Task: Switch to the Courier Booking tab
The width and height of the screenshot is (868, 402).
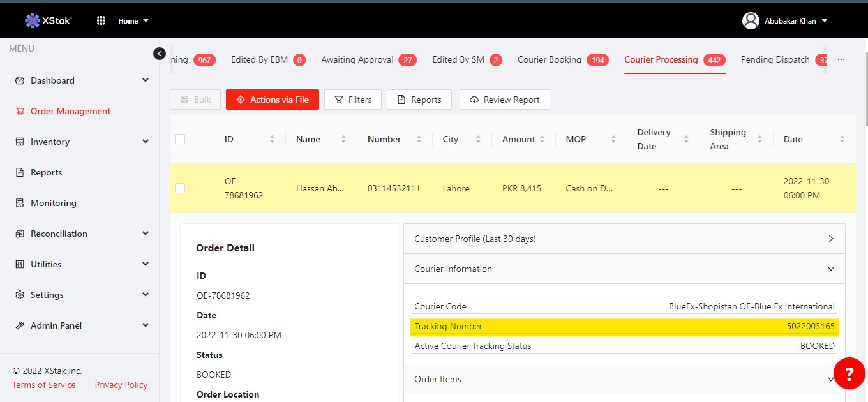Action: [x=550, y=59]
